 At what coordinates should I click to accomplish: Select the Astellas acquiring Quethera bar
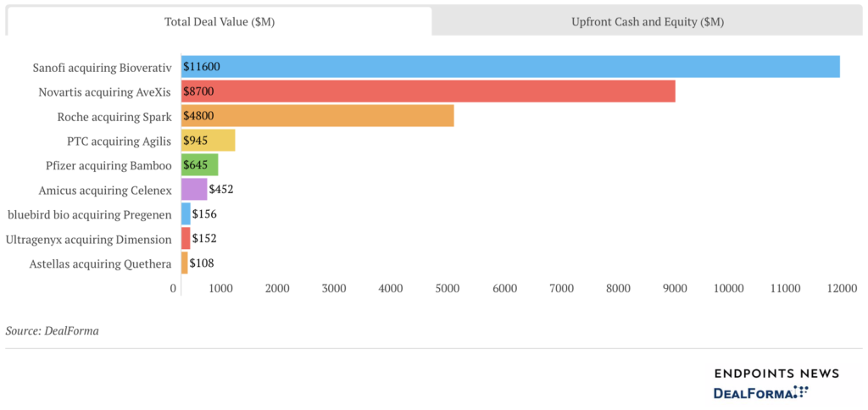pyautogui.click(x=184, y=263)
